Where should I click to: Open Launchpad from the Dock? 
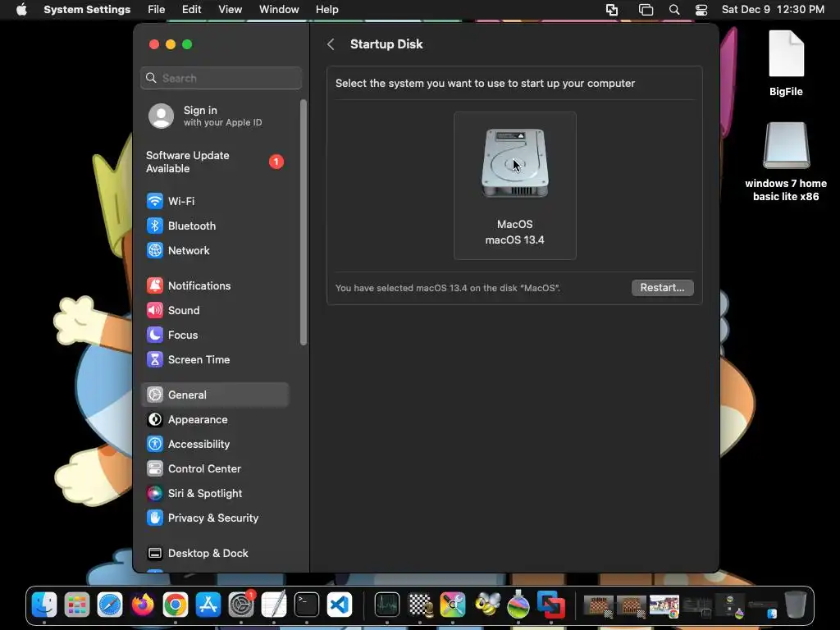tap(77, 605)
